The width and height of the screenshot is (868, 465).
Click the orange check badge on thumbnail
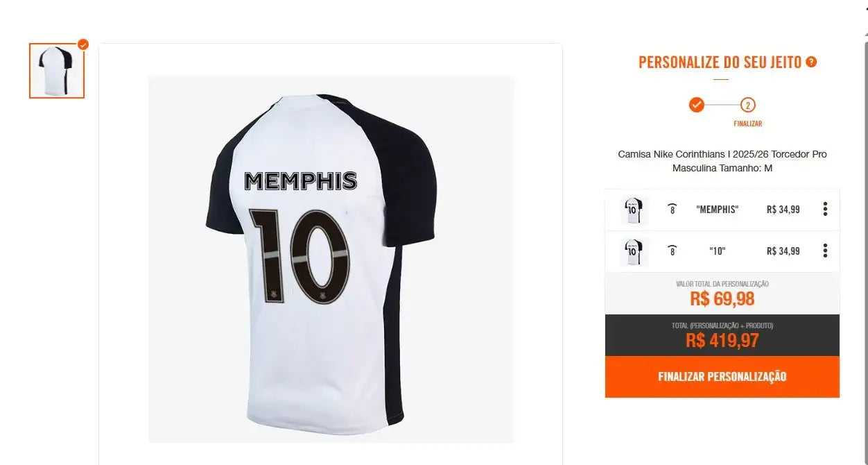83,45
